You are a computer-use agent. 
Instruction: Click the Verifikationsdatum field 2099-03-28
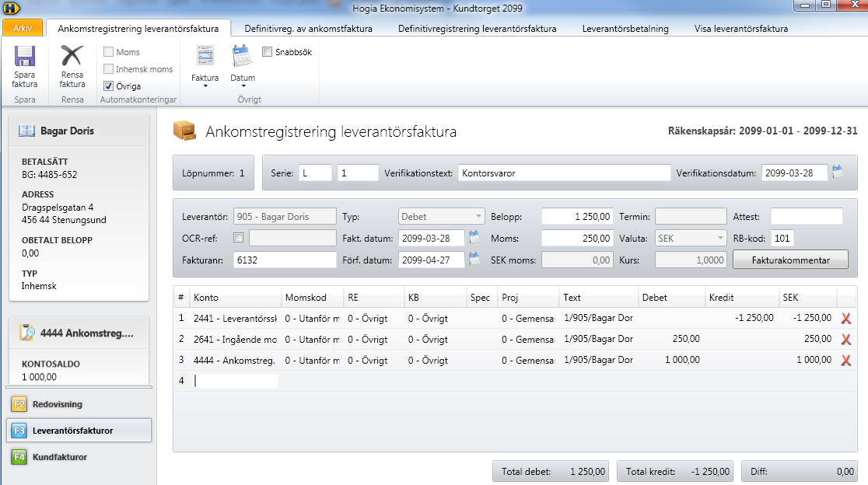pyautogui.click(x=794, y=173)
